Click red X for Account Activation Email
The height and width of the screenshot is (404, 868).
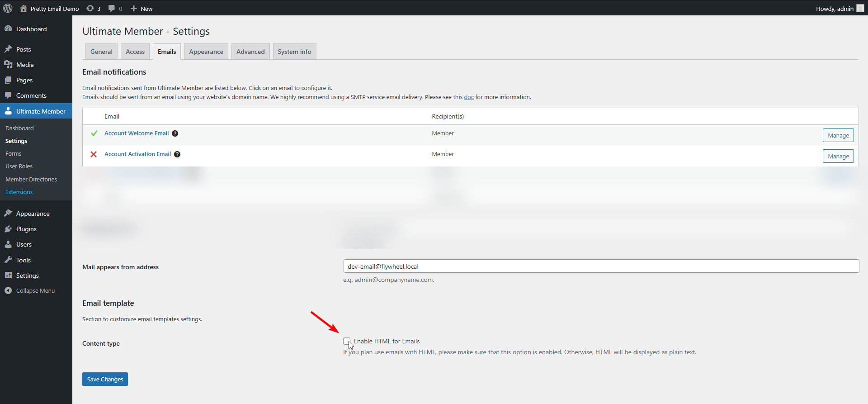[x=94, y=154]
